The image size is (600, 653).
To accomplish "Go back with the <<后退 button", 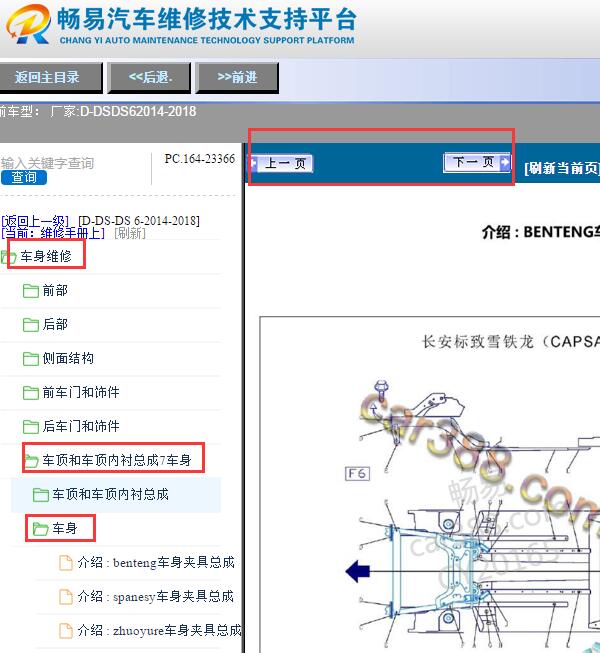I will (x=149, y=77).
